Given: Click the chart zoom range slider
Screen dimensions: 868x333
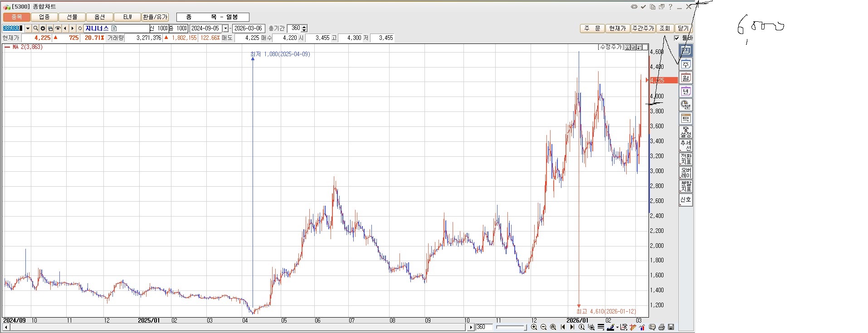Looking at the screenshot, I should click(511, 327).
